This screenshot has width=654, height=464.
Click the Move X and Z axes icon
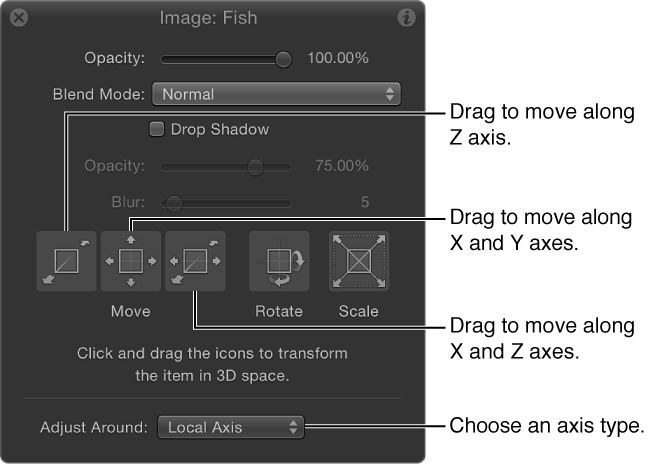coord(195,261)
